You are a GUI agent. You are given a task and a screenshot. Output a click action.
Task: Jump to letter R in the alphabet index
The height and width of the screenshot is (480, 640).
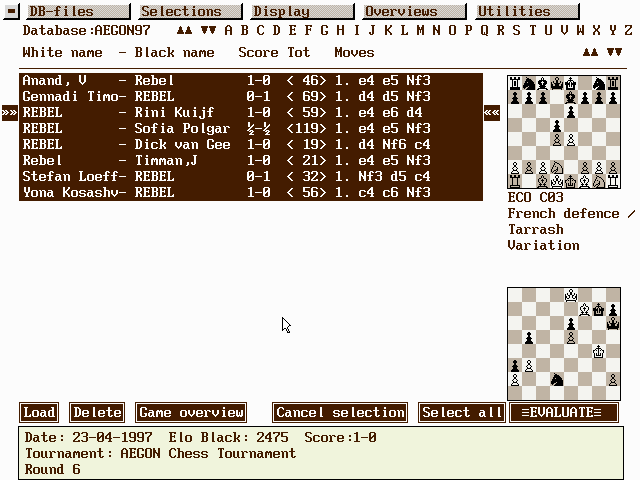[x=500, y=30]
